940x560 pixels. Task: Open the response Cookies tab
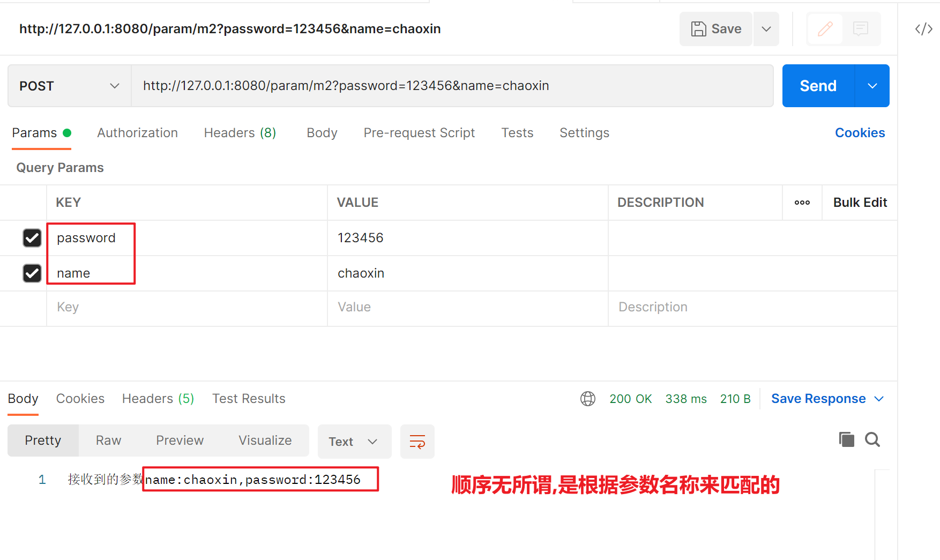[x=80, y=399]
